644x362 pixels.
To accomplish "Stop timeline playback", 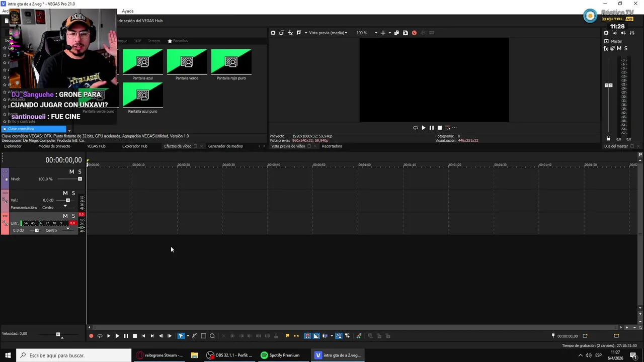I will point(134,336).
